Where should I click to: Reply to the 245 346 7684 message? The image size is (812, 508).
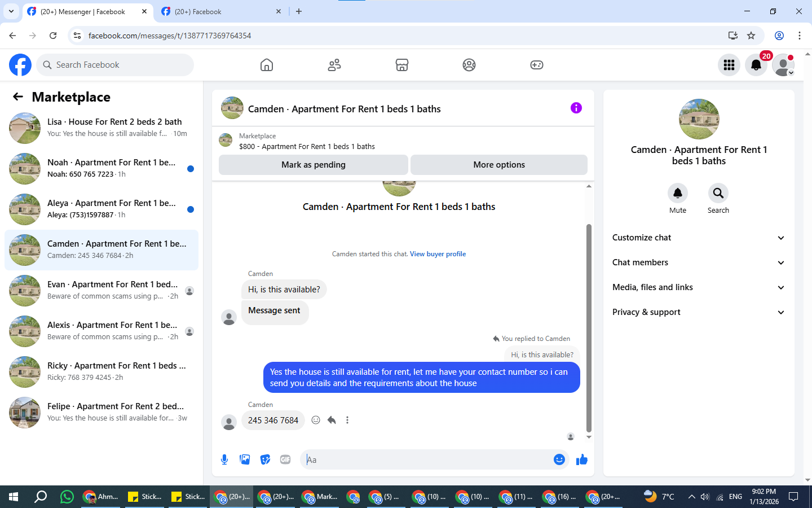332,420
